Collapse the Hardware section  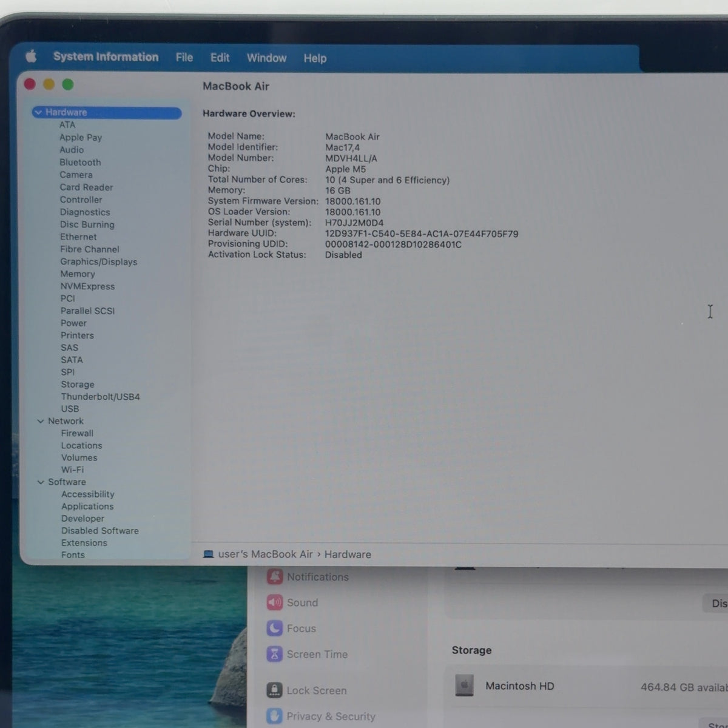click(38, 112)
